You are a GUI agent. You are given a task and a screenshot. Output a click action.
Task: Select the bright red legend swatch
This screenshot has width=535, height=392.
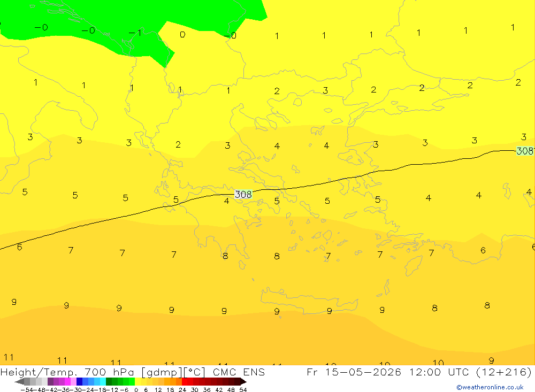click(x=185, y=382)
